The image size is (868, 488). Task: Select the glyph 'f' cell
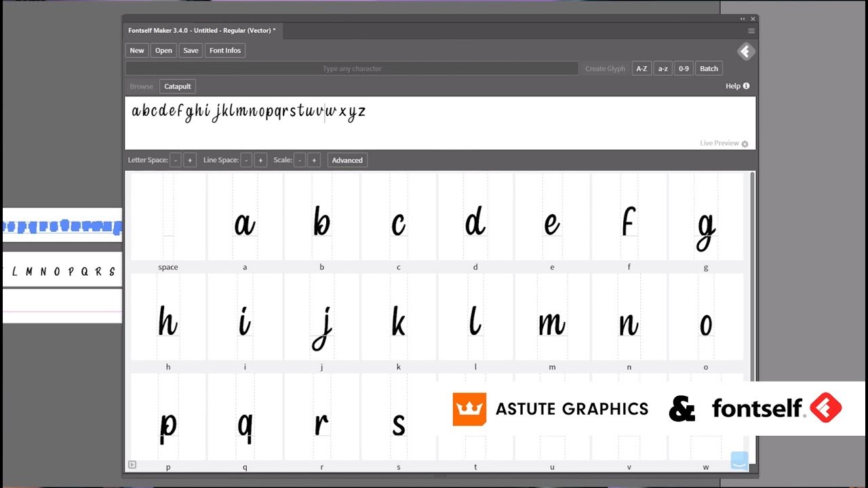(x=629, y=217)
